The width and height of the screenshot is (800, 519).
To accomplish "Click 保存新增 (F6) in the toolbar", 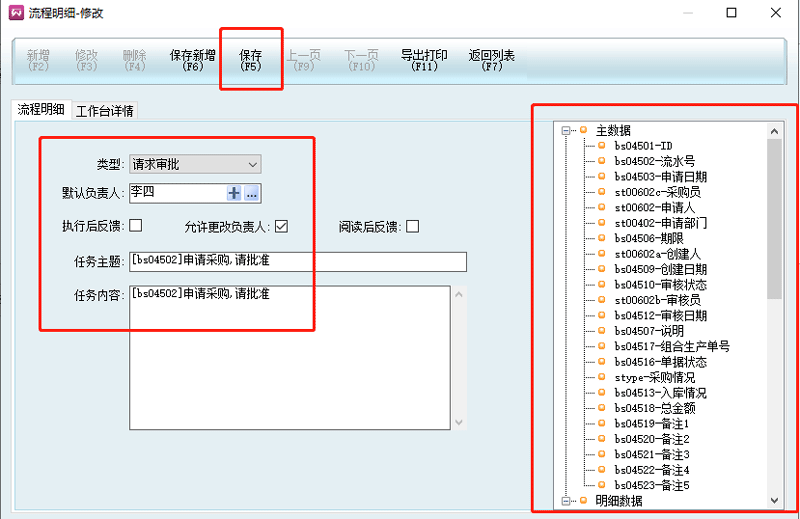I will pyautogui.click(x=193, y=61).
